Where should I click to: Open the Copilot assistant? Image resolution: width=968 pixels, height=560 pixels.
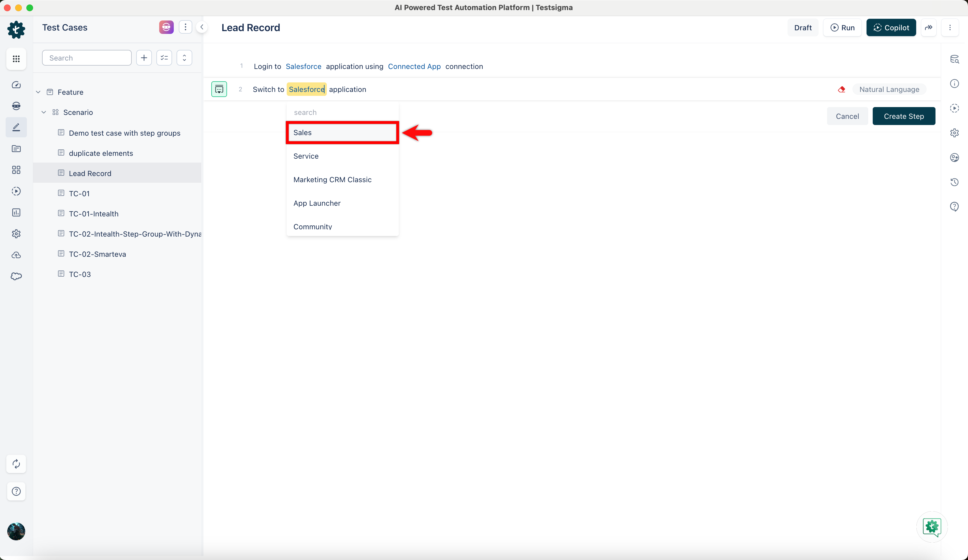(891, 28)
